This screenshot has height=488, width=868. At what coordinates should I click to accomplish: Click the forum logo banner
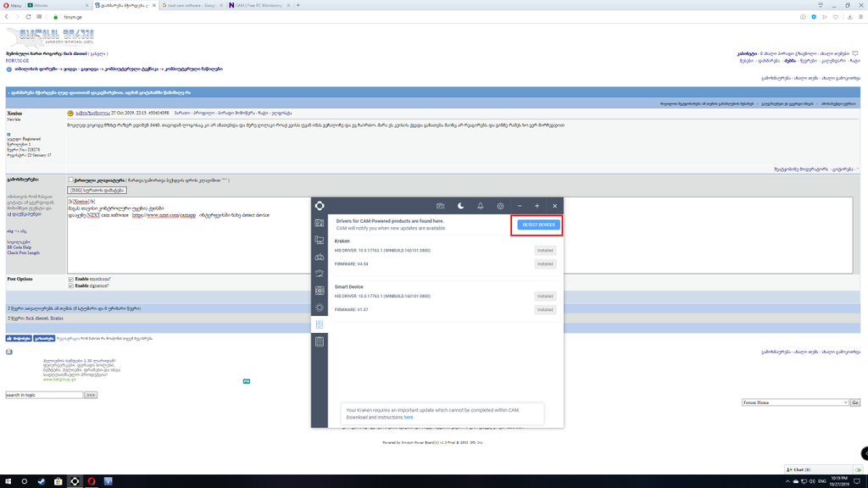pos(50,37)
